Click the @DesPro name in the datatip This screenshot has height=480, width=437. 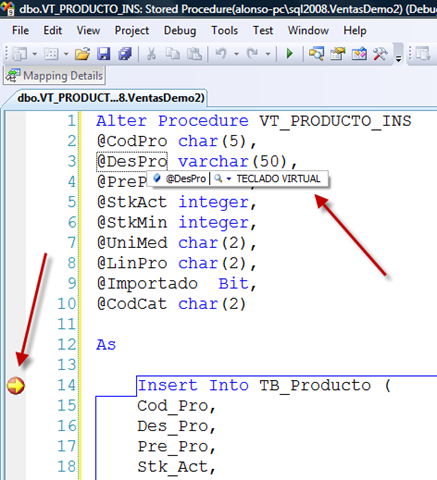pos(186,179)
